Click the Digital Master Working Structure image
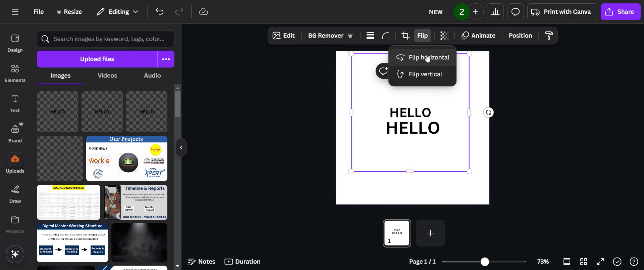 (x=72, y=243)
